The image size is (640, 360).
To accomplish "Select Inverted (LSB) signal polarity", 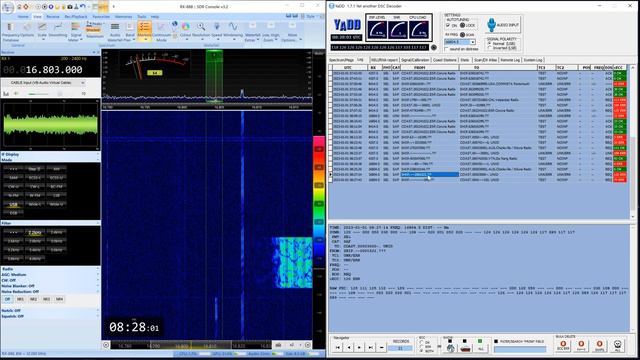I will click(x=489, y=48).
